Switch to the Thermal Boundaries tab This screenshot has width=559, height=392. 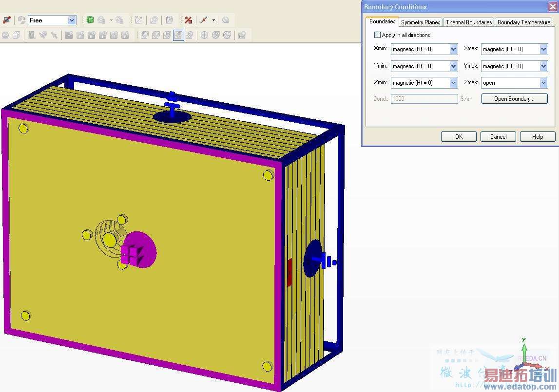tap(469, 22)
